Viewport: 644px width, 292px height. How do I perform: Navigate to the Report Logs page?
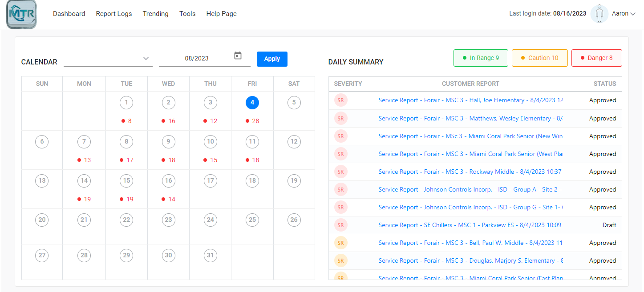point(113,14)
